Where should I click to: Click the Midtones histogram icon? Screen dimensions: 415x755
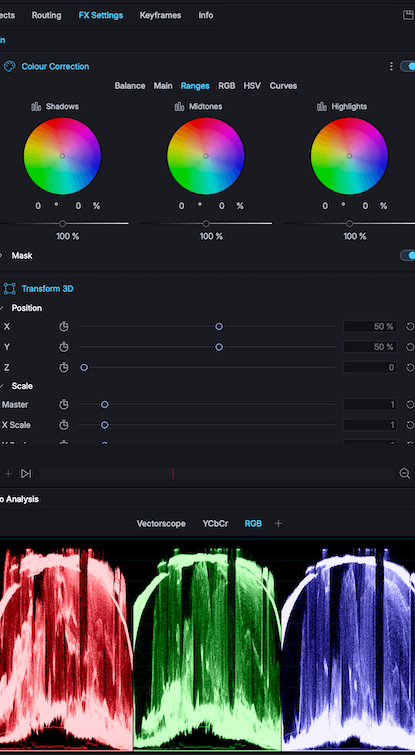(x=180, y=106)
